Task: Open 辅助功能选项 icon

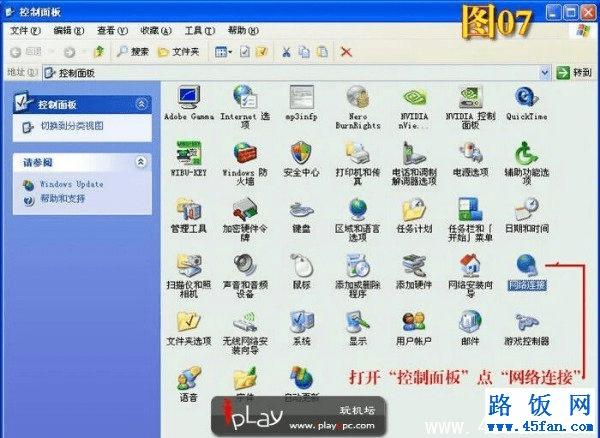Action: [x=527, y=153]
